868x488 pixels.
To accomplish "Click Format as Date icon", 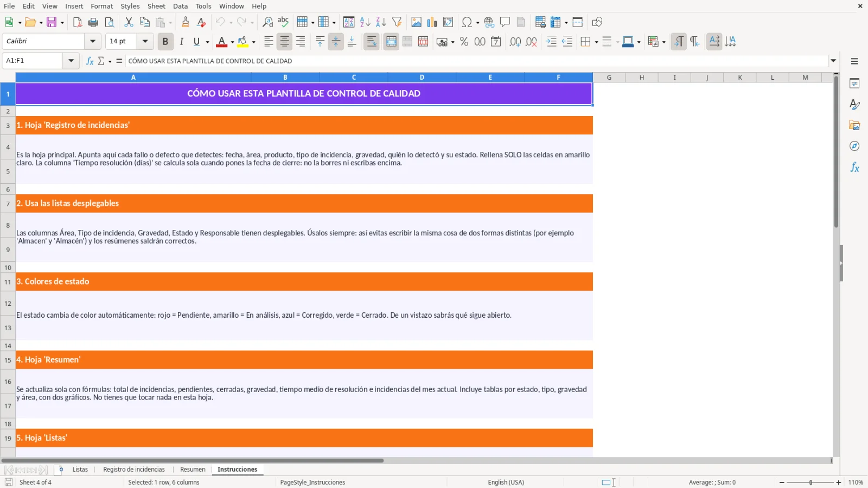I will (x=496, y=42).
